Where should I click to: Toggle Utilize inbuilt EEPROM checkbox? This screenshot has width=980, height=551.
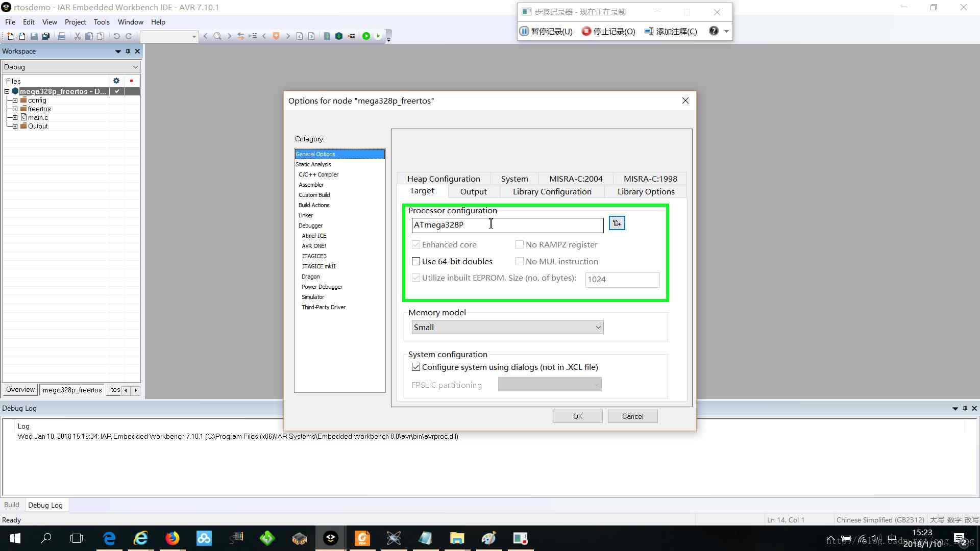click(416, 278)
